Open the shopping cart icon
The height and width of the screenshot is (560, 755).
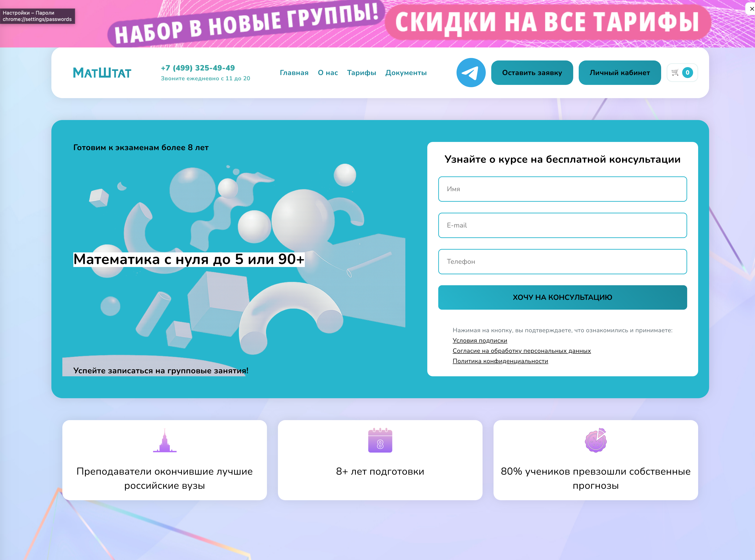[x=675, y=73]
